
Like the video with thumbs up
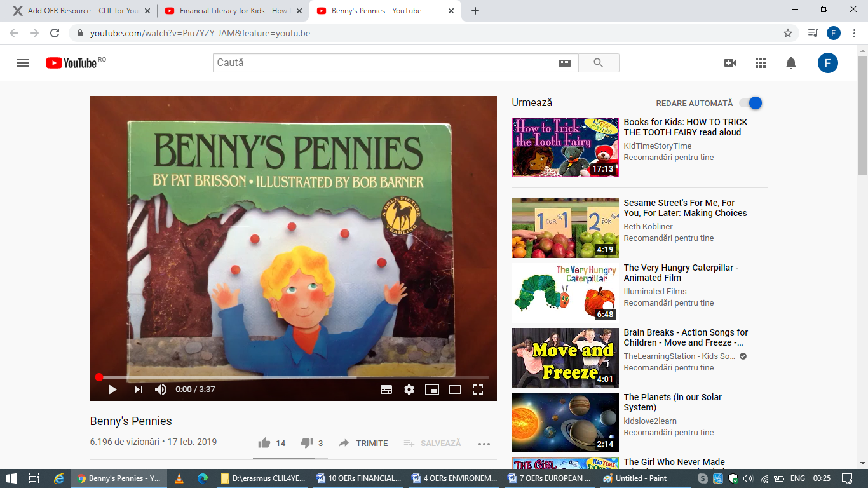(264, 444)
